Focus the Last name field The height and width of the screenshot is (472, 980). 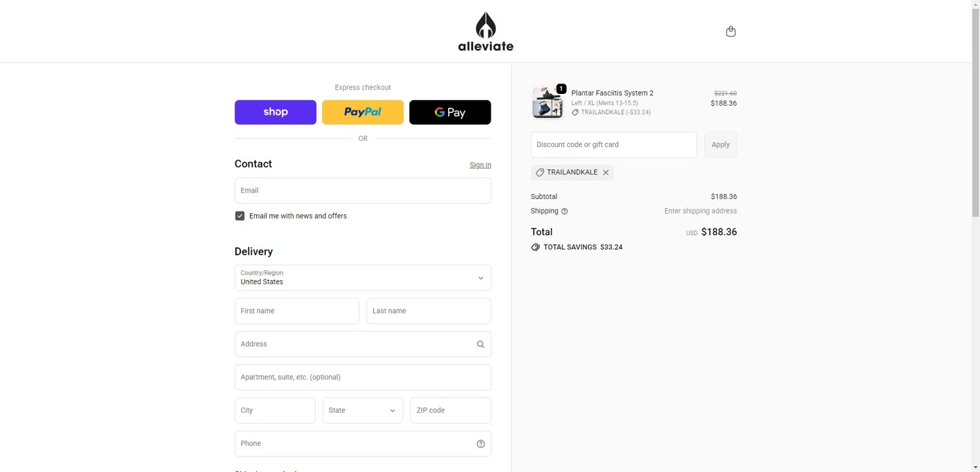point(429,311)
